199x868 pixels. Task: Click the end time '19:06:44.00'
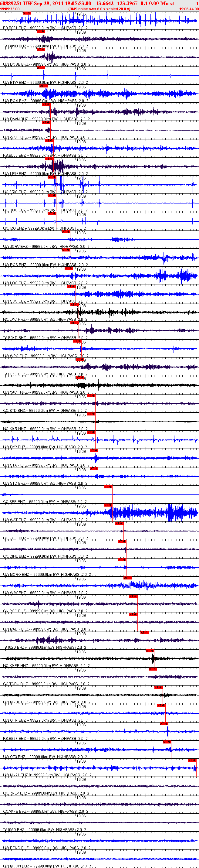point(189,9)
